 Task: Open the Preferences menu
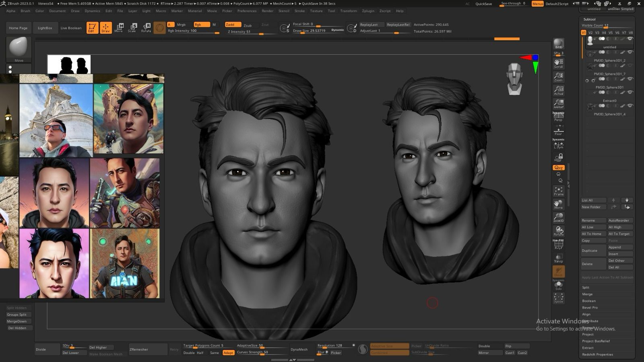click(247, 11)
